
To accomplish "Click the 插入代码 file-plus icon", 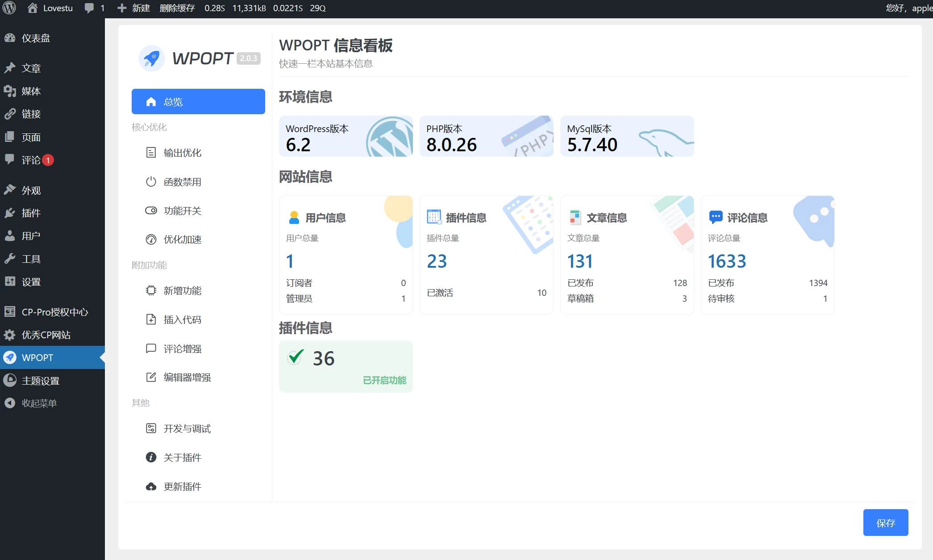I will tap(151, 319).
